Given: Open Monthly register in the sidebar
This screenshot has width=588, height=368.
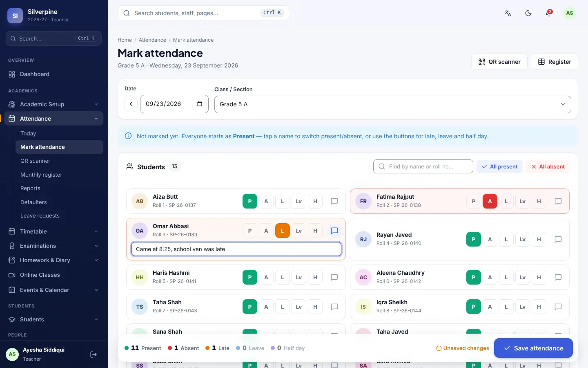Looking at the screenshot, I should 59,175.
